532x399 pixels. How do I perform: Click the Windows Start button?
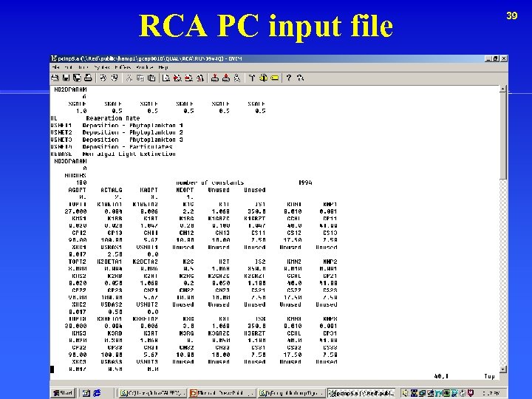(63, 393)
